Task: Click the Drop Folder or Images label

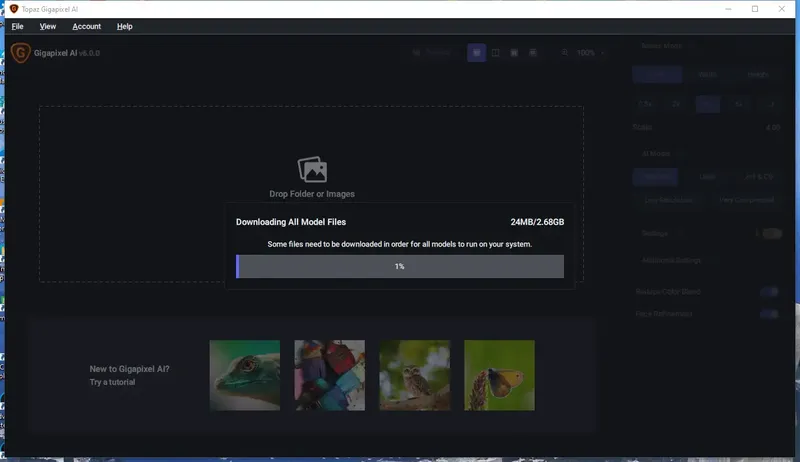Action: coord(312,194)
